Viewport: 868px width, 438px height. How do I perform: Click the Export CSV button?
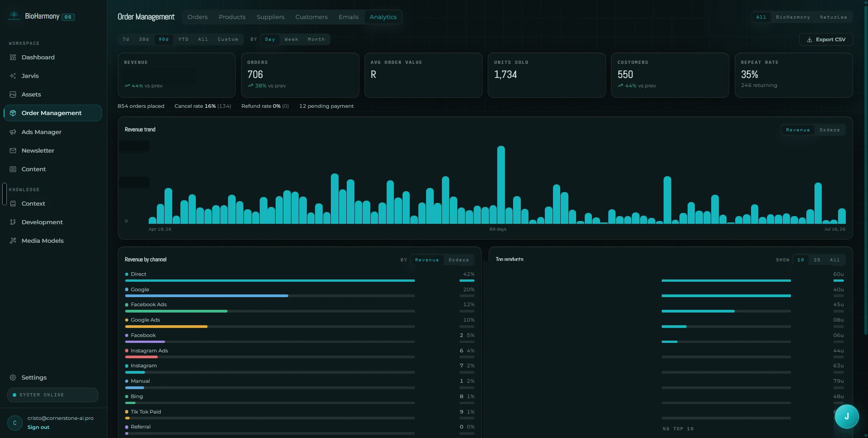[x=826, y=40]
